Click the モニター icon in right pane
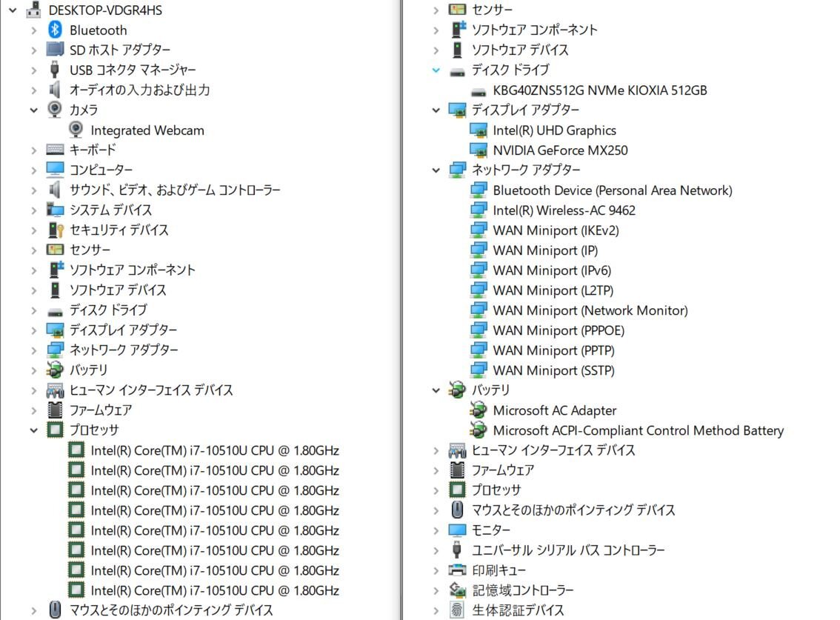 pyautogui.click(x=457, y=530)
